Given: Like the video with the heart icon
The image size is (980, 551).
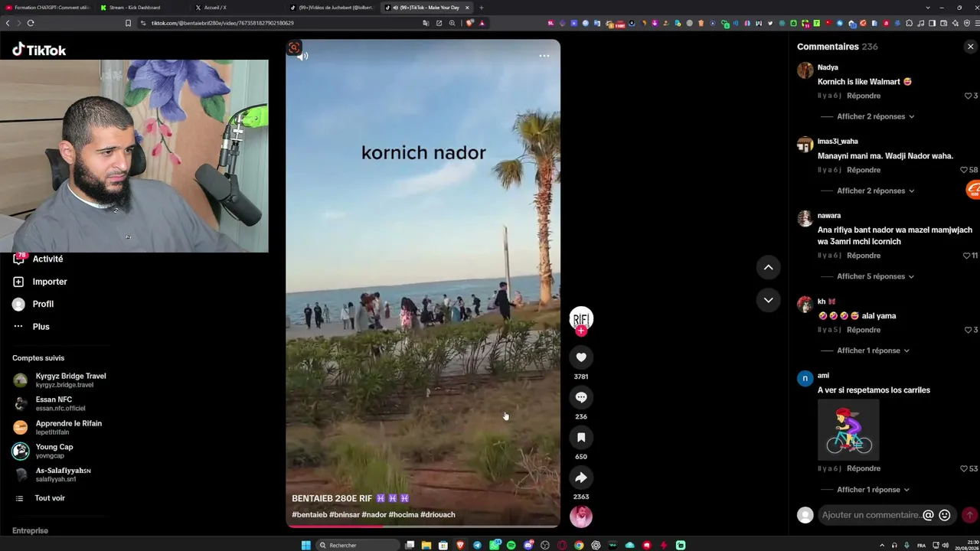Looking at the screenshot, I should [x=581, y=357].
